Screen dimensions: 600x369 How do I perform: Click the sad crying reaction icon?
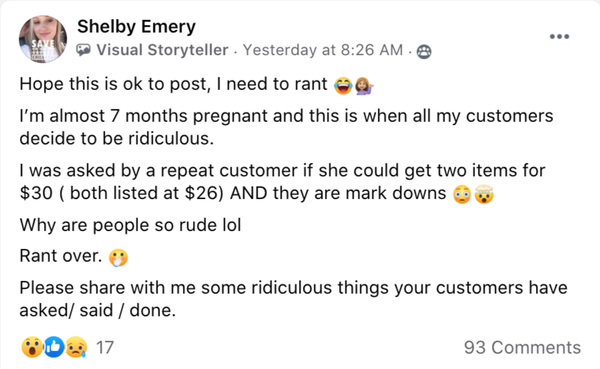pos(76,347)
